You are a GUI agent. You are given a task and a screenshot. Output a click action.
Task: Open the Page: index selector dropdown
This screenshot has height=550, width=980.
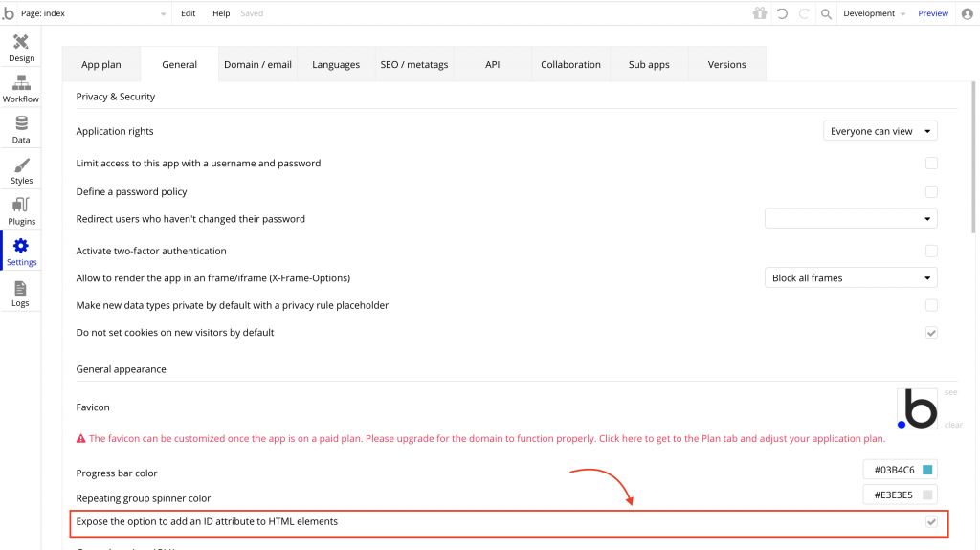[93, 13]
